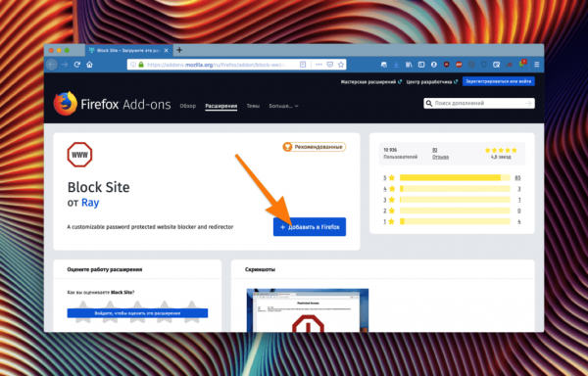Screen dimensions: 588x376
Task: Submit search with the arrow icon
Action: pos(528,103)
